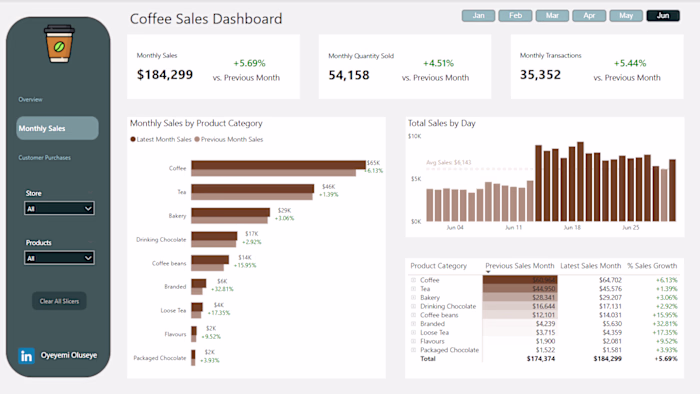Image resolution: width=700 pixels, height=394 pixels.
Task: Click the Coffee $64,702 latest sales cell
Action: (x=610, y=280)
